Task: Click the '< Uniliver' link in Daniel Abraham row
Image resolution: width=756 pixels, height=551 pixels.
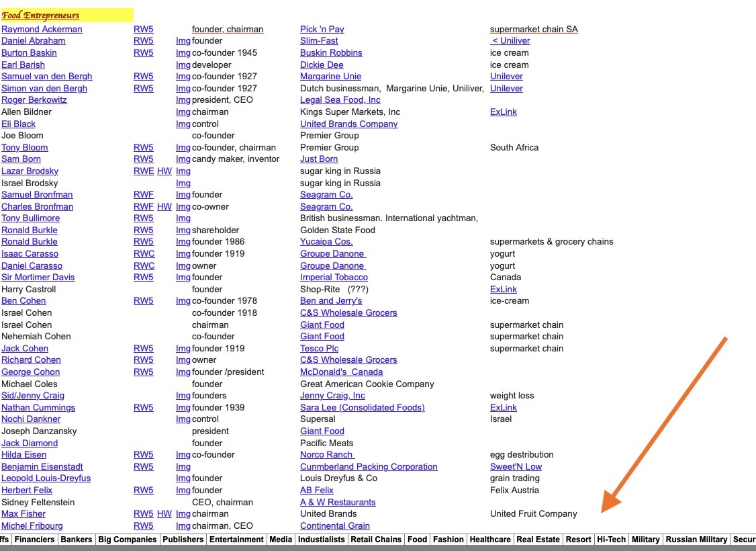Action: click(x=510, y=41)
